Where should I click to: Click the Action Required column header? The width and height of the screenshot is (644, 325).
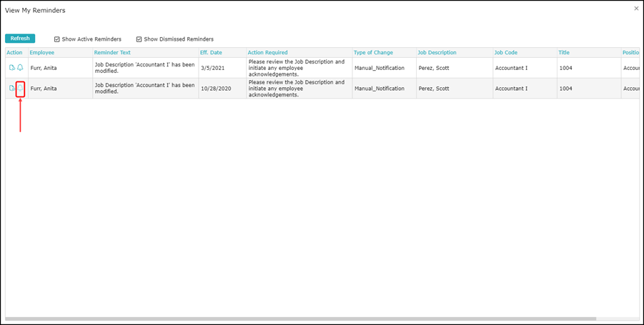coord(267,53)
